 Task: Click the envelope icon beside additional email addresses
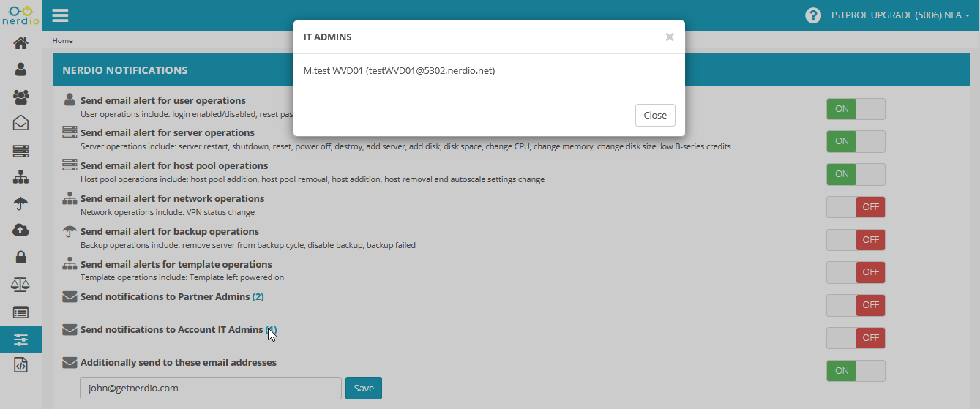pos(70,363)
